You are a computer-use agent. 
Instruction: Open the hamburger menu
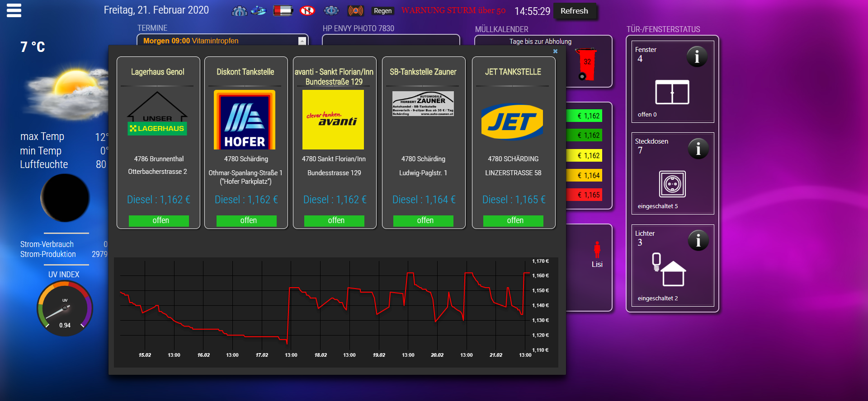pos(14,10)
